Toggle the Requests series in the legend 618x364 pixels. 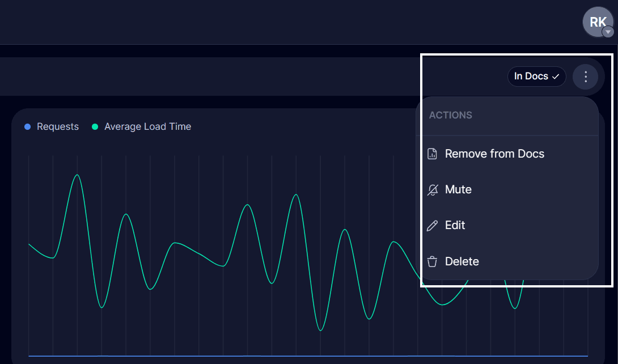tap(57, 126)
